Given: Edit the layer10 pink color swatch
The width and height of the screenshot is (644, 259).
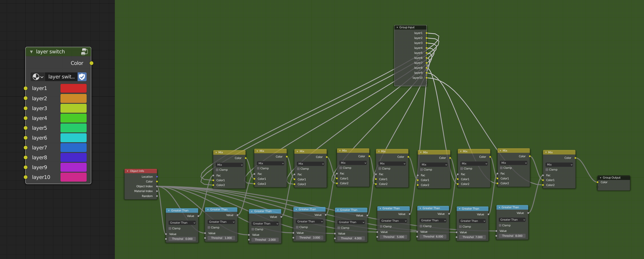Looking at the screenshot, I should (73, 177).
